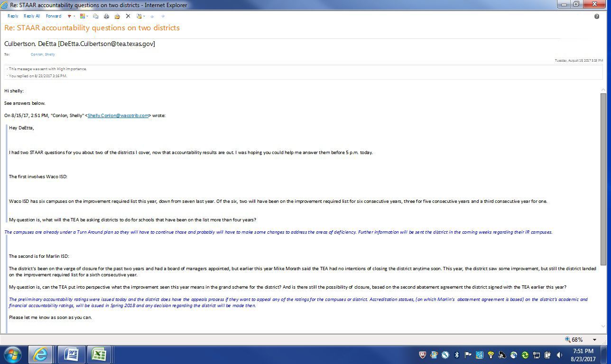This screenshot has width=611, height=364.
Task: Open the zoom level dropdown arrow
Action: (x=594, y=340)
